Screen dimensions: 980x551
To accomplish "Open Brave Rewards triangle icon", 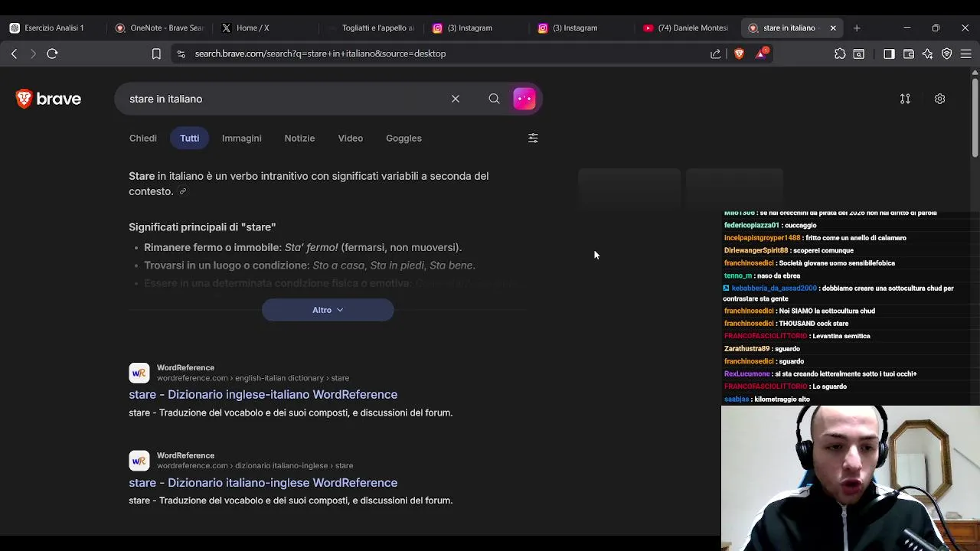I will tap(762, 54).
